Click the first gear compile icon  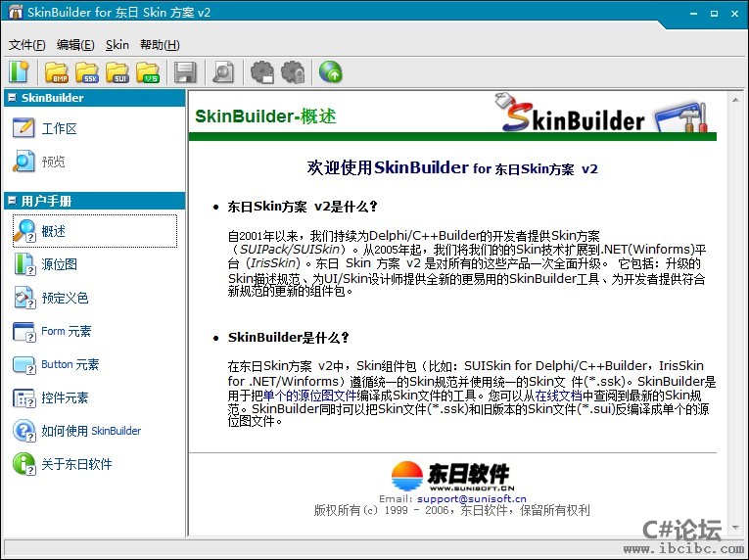click(x=262, y=72)
